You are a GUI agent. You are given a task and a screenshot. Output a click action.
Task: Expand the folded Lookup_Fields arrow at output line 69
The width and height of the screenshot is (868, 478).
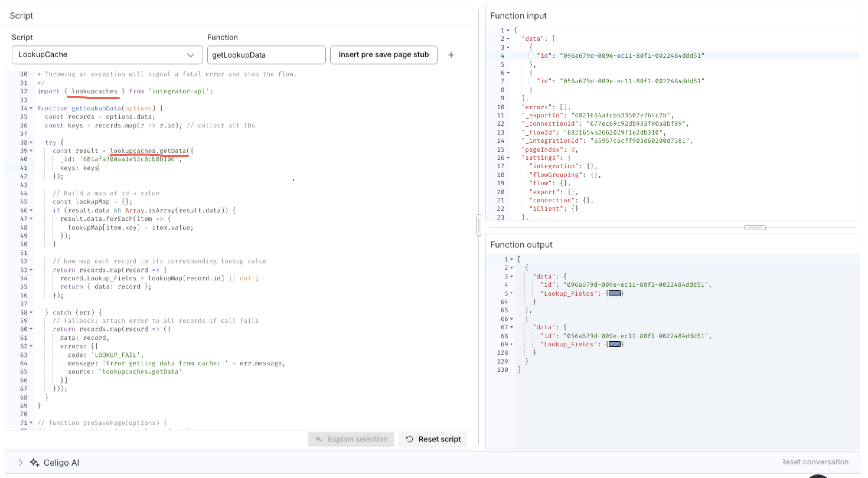click(x=511, y=344)
